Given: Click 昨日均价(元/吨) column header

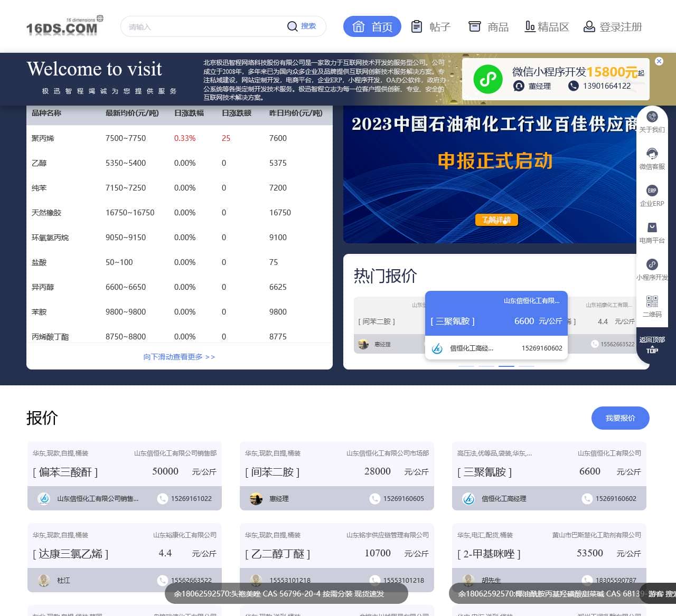Looking at the screenshot, I should point(296,113).
